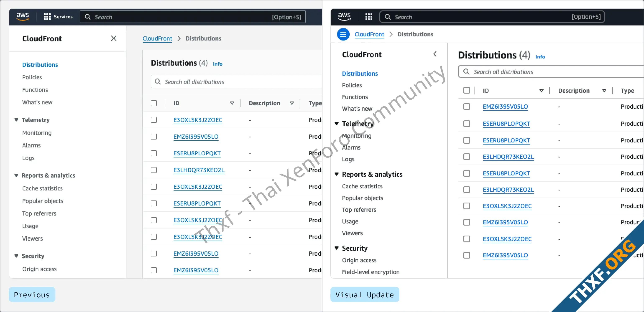Open Top referrers in Previous sidebar
644x312 pixels.
[39, 213]
